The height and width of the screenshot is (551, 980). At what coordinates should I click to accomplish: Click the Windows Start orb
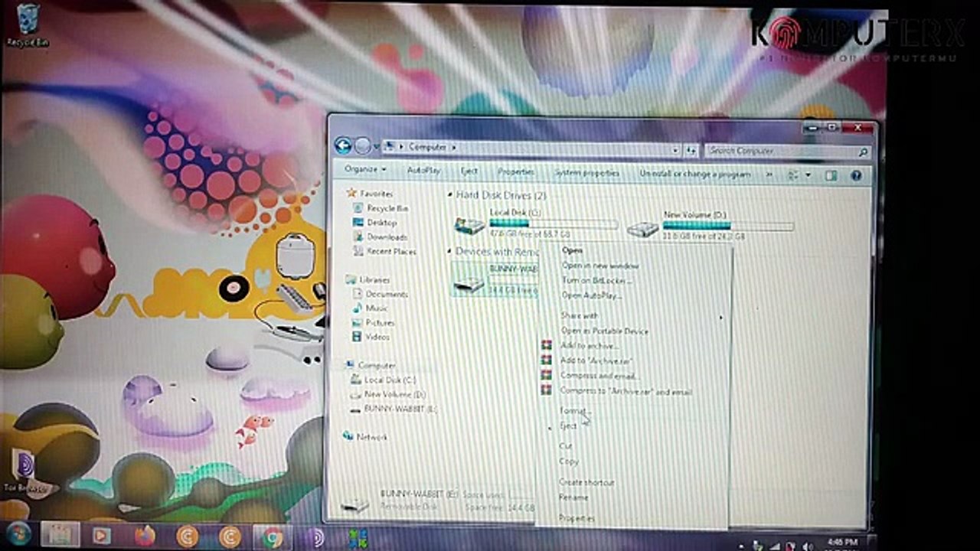pyautogui.click(x=18, y=535)
